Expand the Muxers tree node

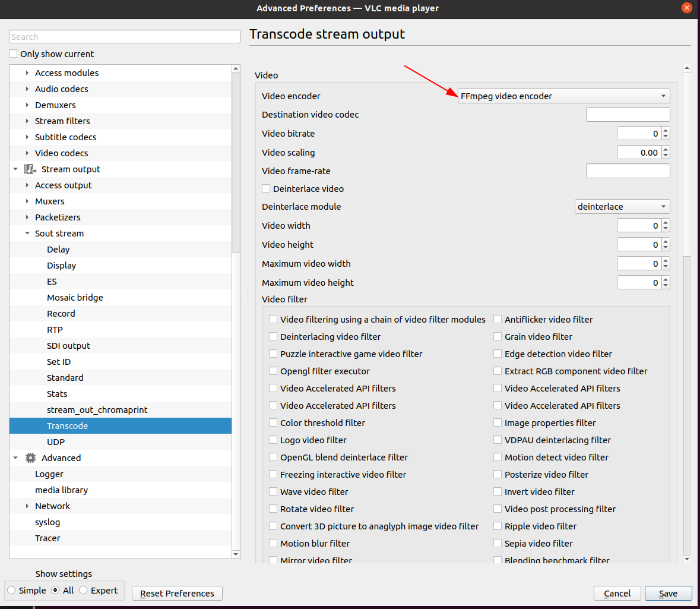point(27,201)
